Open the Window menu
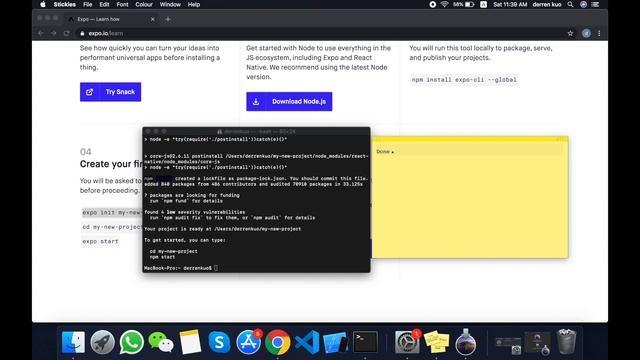 point(170,4)
